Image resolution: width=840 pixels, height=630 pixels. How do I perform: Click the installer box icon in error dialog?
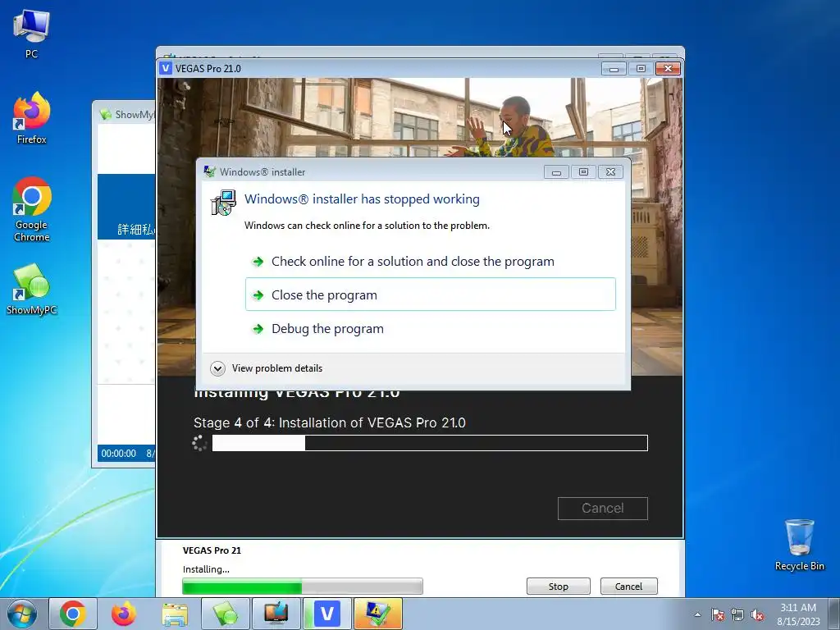[x=223, y=203]
